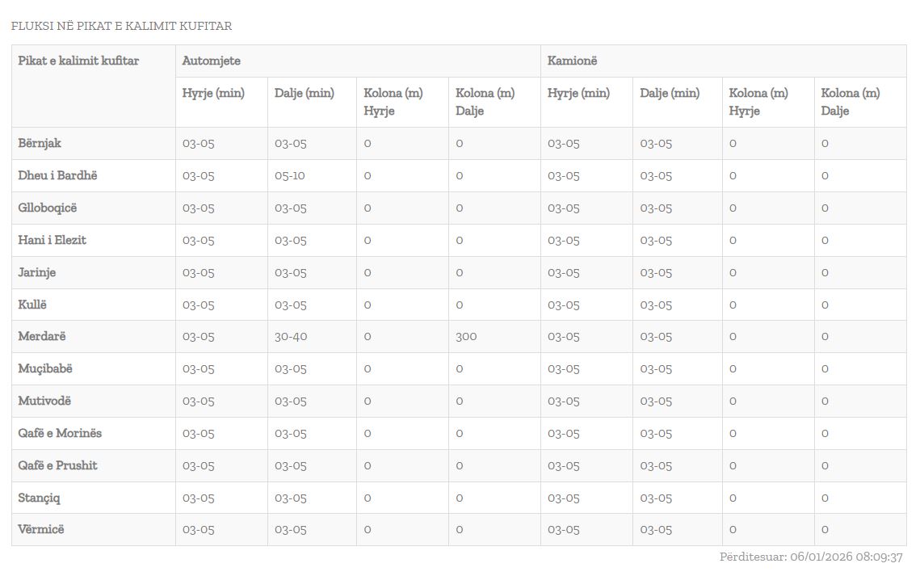Select the Dheu i Bardhë border crossing
Viewport: 924px width, 576px height.
point(57,175)
